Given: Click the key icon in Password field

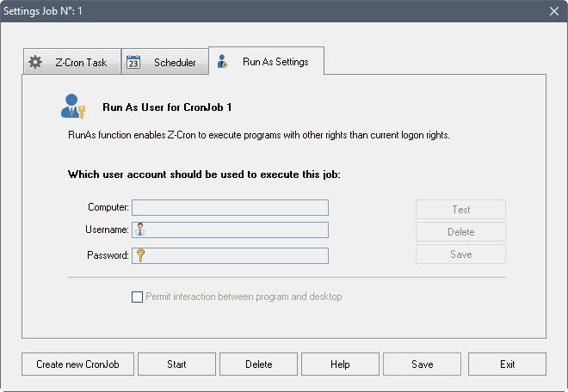Looking at the screenshot, I should click(x=140, y=255).
